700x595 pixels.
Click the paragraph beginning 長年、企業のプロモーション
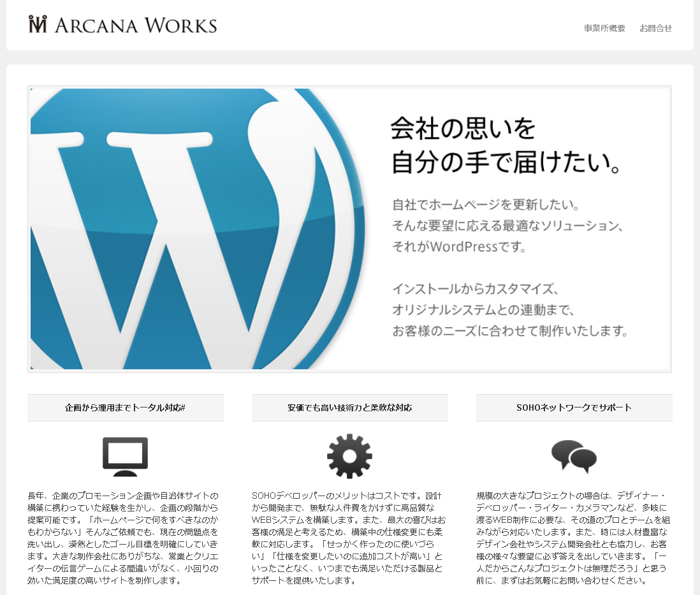click(125, 538)
